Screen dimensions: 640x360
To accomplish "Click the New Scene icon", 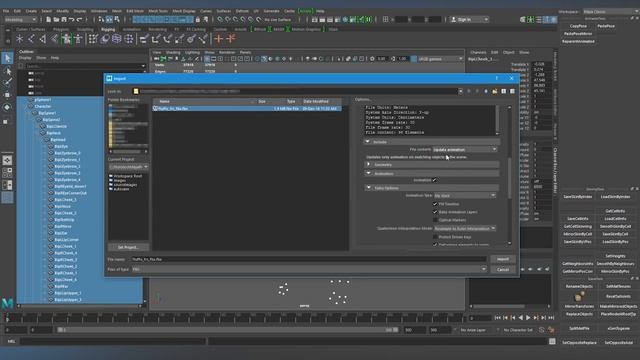I will point(49,19).
